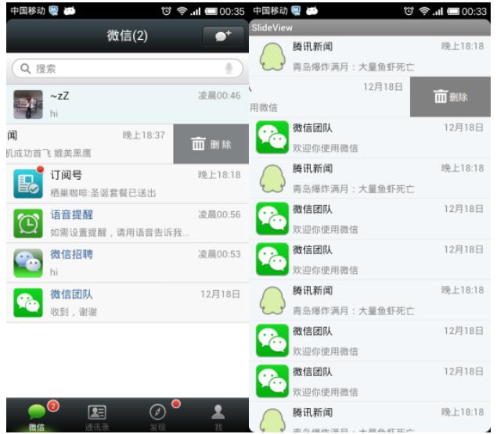
Task: Switch to the 通讯录 contacts tab
Action: 97,416
